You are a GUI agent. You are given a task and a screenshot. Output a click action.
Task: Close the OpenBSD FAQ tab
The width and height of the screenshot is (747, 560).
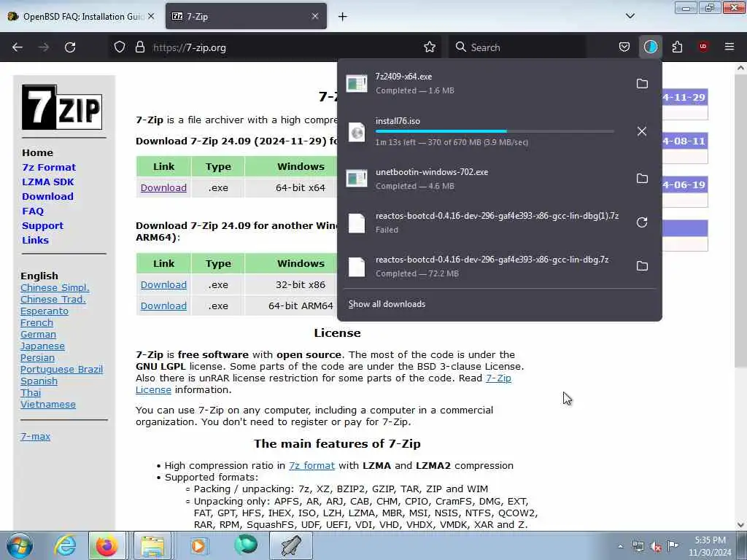click(x=151, y=16)
